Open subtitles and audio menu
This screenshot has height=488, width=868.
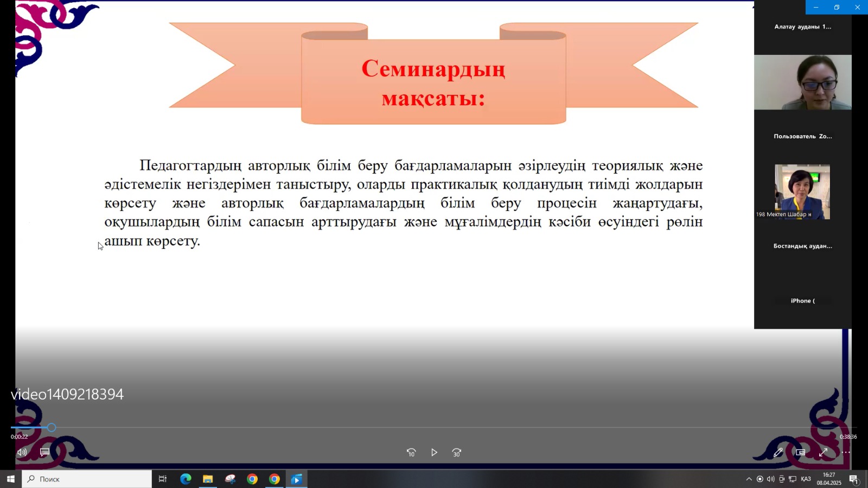coord(45,452)
